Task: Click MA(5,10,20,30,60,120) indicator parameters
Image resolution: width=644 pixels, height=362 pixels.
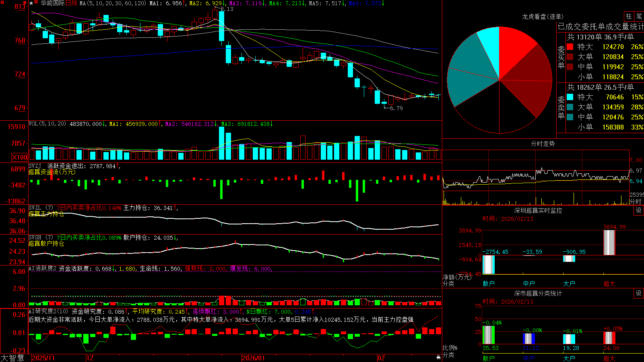Action: click(113, 3)
